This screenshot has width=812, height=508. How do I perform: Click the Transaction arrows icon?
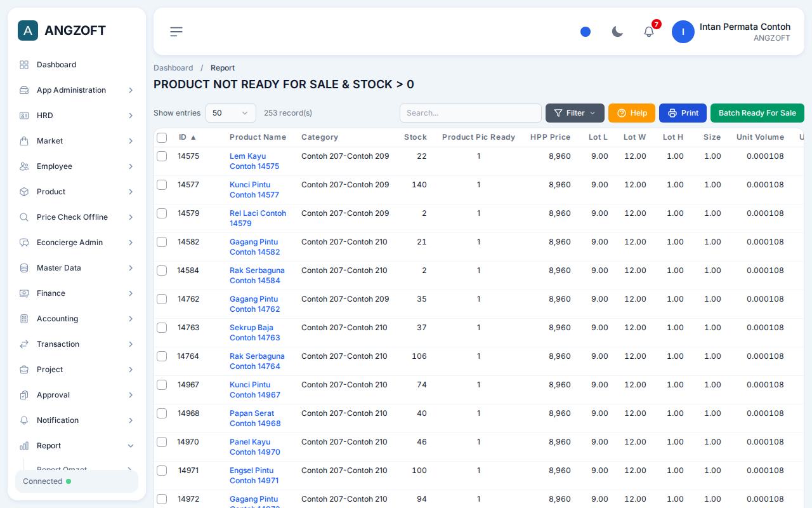(24, 344)
